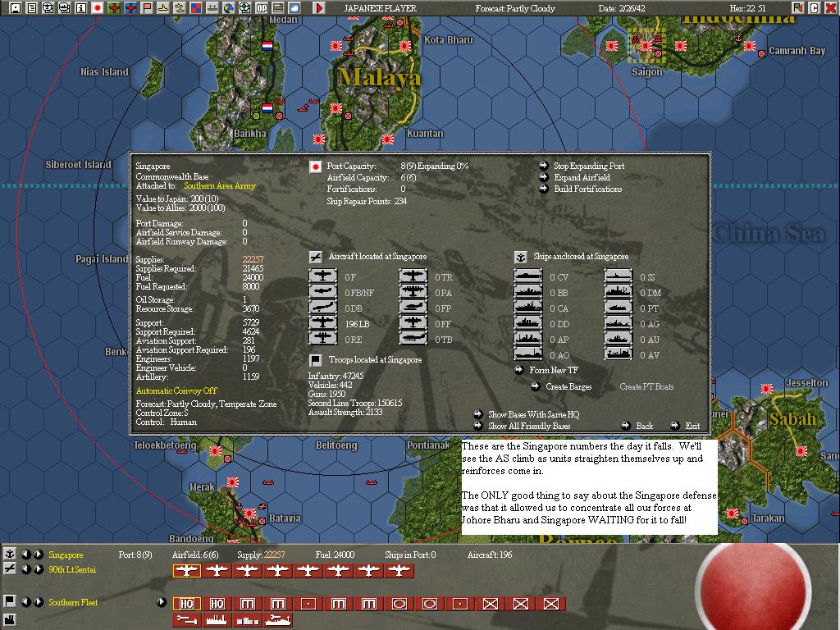The image size is (840, 630).
Task: Click the floppy disk save game icon
Action: point(15,8)
